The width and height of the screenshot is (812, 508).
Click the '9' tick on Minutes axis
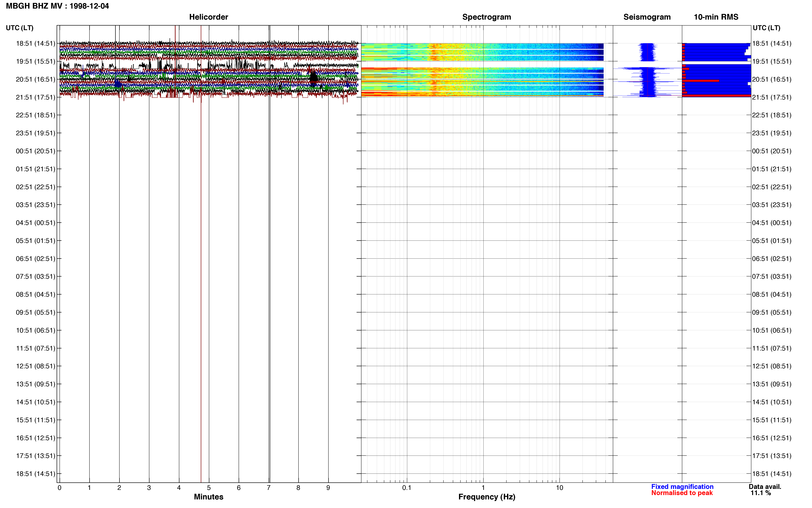(x=328, y=487)
